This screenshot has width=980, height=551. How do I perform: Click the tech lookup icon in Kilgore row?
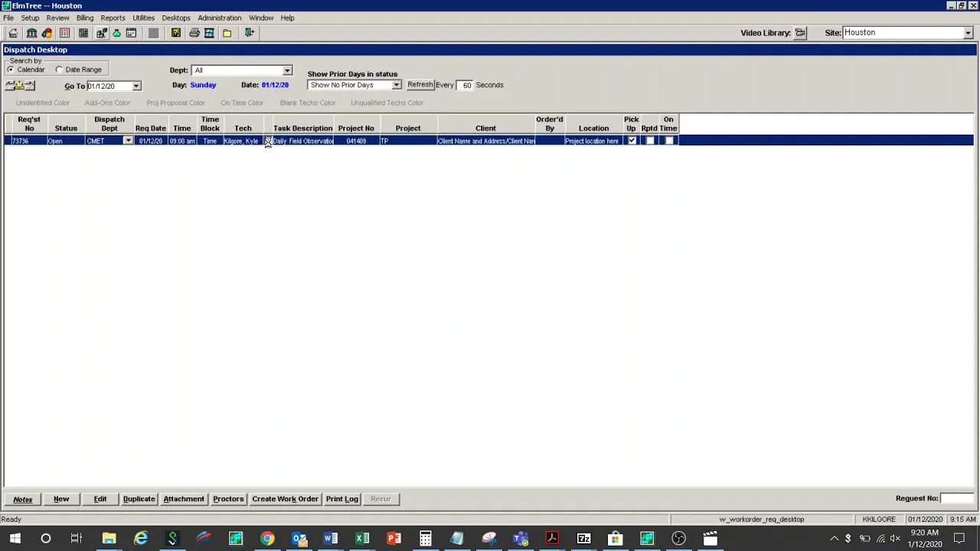click(268, 141)
